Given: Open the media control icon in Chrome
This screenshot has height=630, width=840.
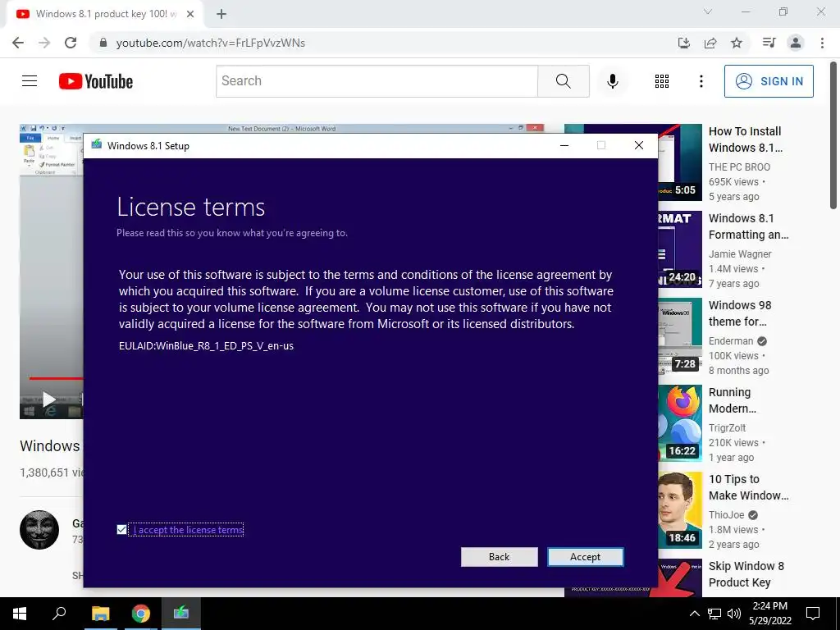Looking at the screenshot, I should [x=769, y=43].
